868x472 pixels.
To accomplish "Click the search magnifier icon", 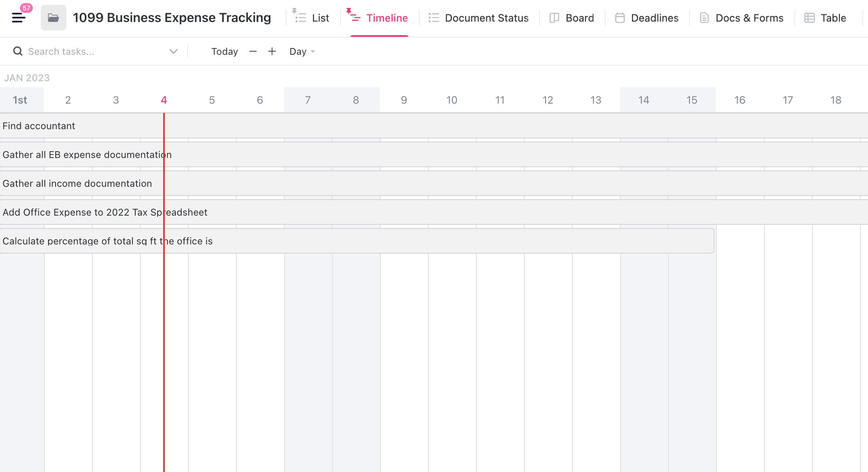I will pyautogui.click(x=18, y=51).
